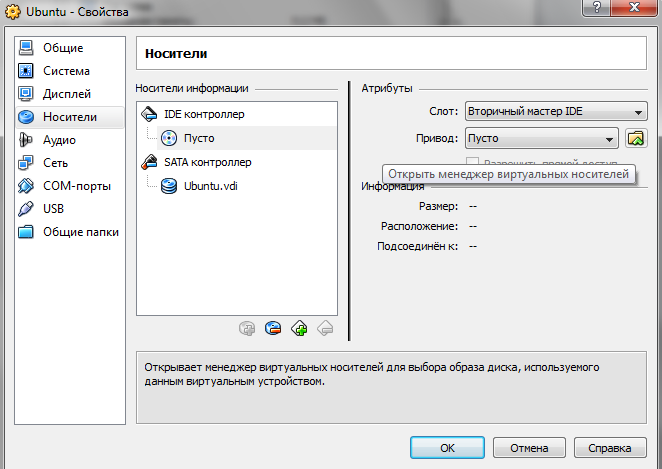Click the Подсоединён к label
The height and width of the screenshot is (469, 662).
point(418,246)
